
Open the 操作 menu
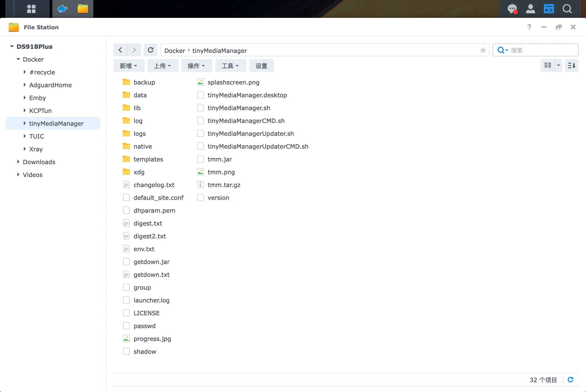[197, 65]
